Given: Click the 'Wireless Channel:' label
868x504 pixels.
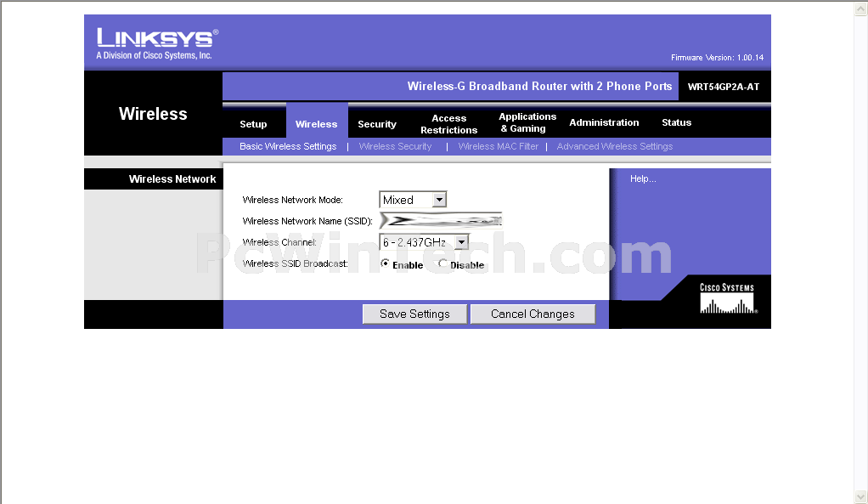Looking at the screenshot, I should click(279, 242).
